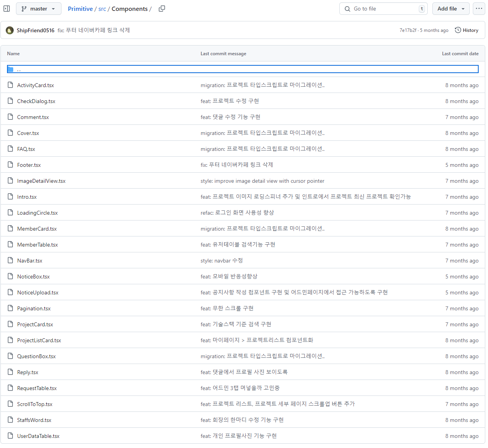
Task: Click the file icon beside ActivityCard.tsx
Action: point(11,85)
